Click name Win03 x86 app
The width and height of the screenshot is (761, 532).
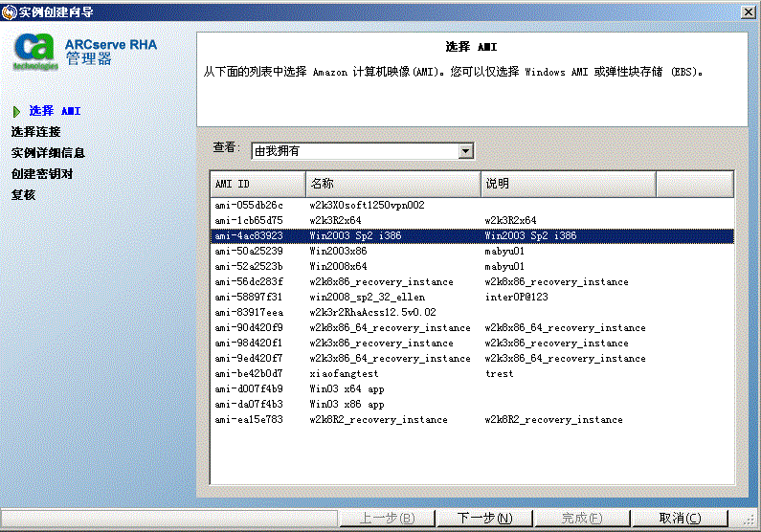(347, 405)
